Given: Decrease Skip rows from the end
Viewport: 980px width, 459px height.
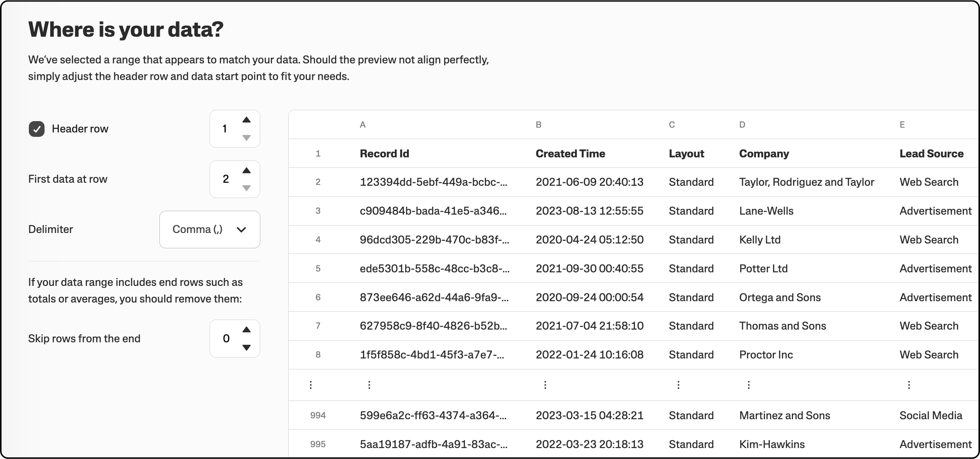Looking at the screenshot, I should point(246,348).
